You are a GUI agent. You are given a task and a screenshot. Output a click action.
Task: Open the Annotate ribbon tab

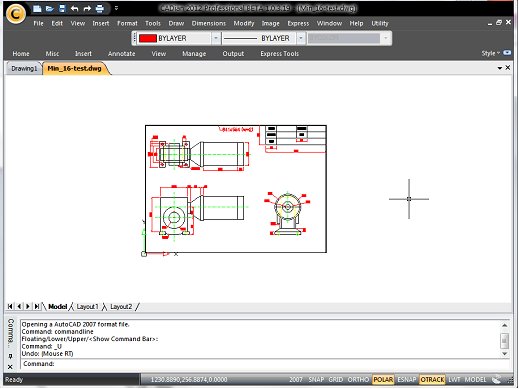(121, 54)
